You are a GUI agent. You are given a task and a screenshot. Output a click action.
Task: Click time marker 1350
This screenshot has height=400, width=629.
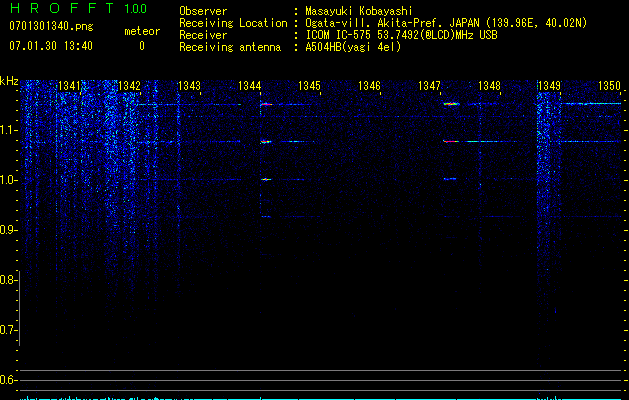tap(609, 85)
